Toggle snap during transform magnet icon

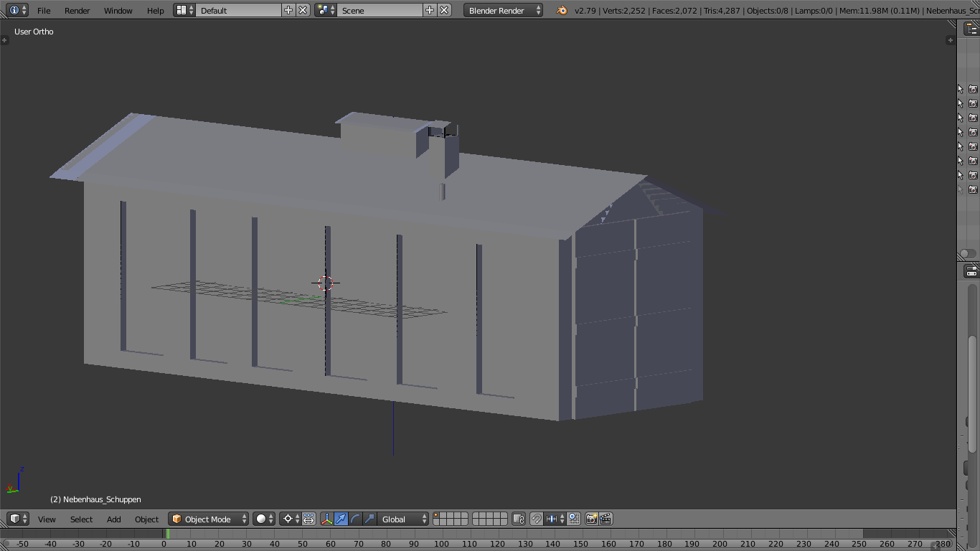point(537,519)
